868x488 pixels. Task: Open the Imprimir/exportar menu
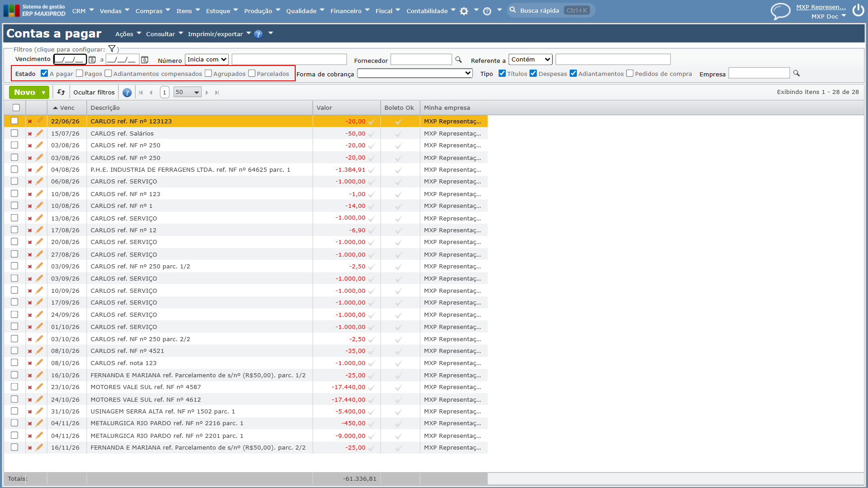(219, 34)
